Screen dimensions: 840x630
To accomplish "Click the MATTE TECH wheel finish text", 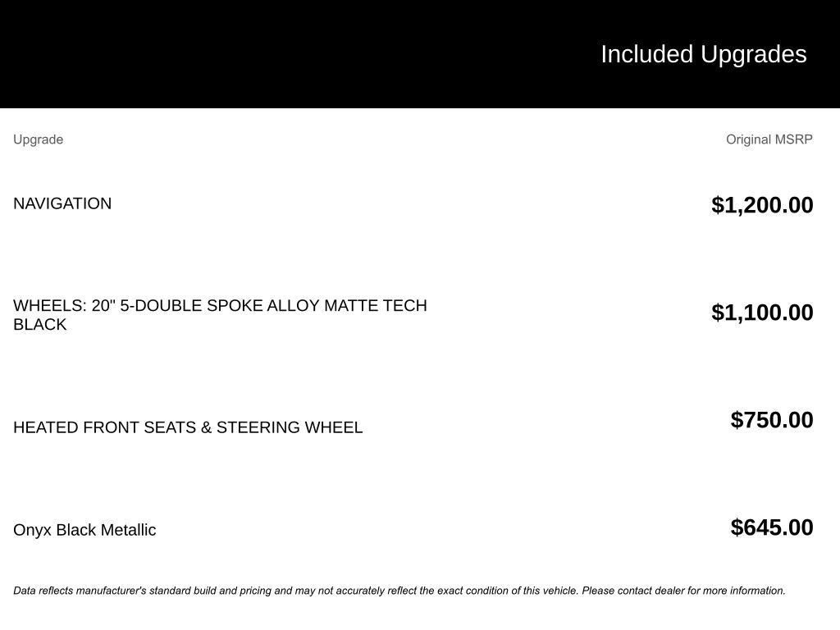I will (376, 305).
